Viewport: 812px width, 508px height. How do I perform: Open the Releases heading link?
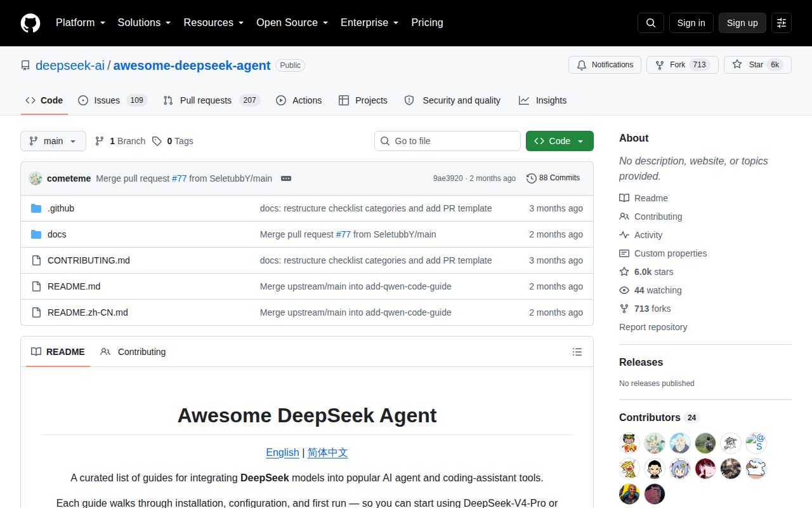pos(641,362)
